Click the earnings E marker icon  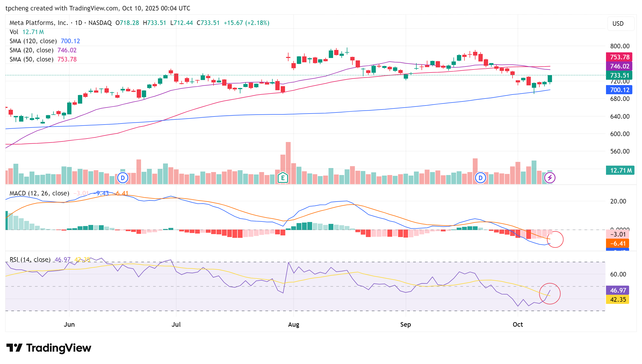click(283, 178)
